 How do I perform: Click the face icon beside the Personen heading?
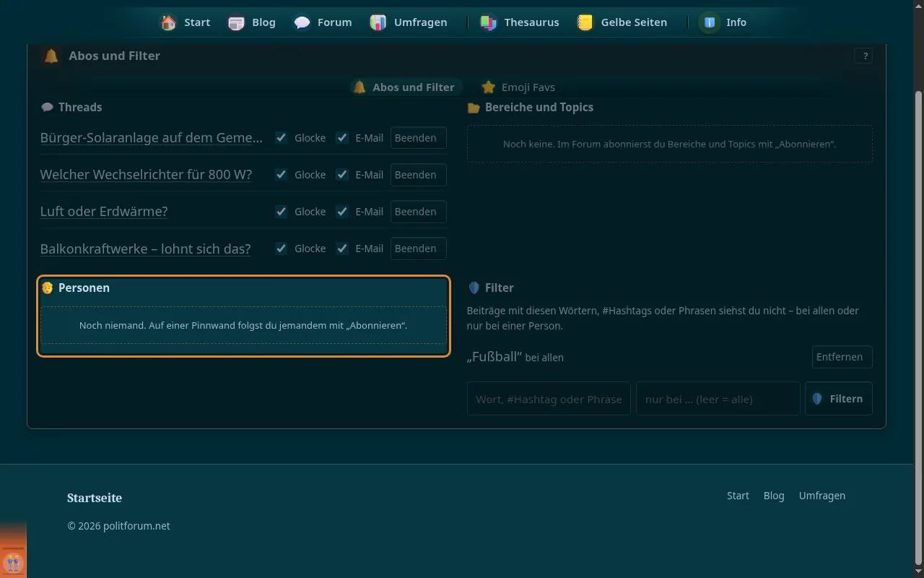[x=47, y=288]
